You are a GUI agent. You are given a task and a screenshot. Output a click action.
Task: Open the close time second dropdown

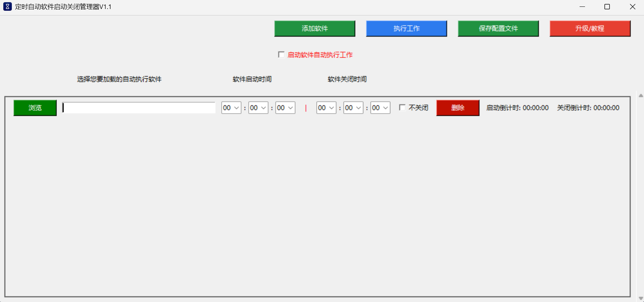(x=380, y=108)
